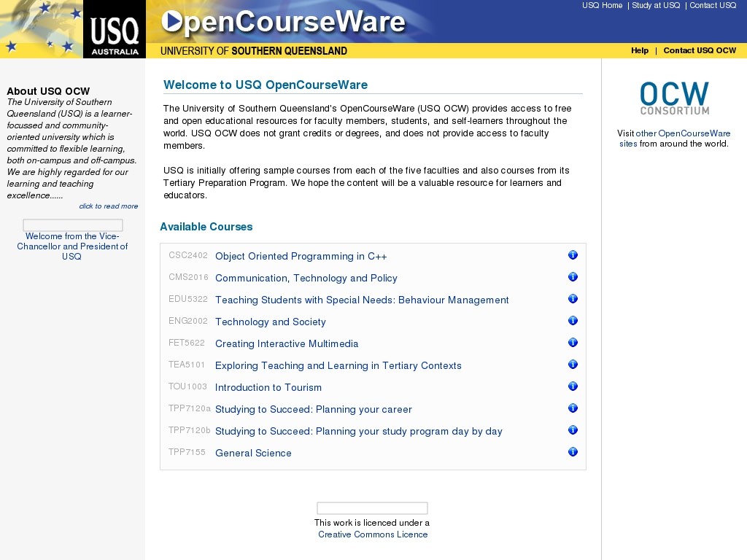Click course code TEA5101
The image size is (747, 560).
tap(187, 365)
